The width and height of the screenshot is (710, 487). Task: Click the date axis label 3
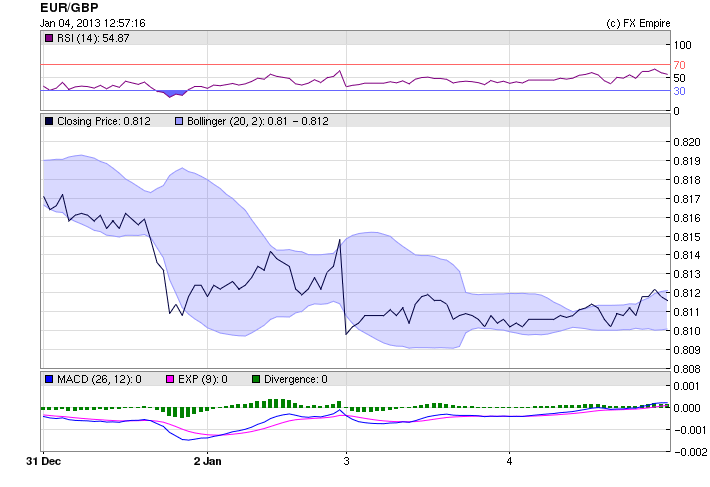pyautogui.click(x=346, y=461)
